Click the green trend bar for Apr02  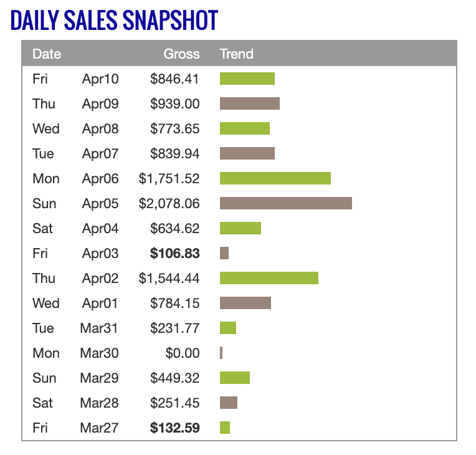click(x=269, y=278)
